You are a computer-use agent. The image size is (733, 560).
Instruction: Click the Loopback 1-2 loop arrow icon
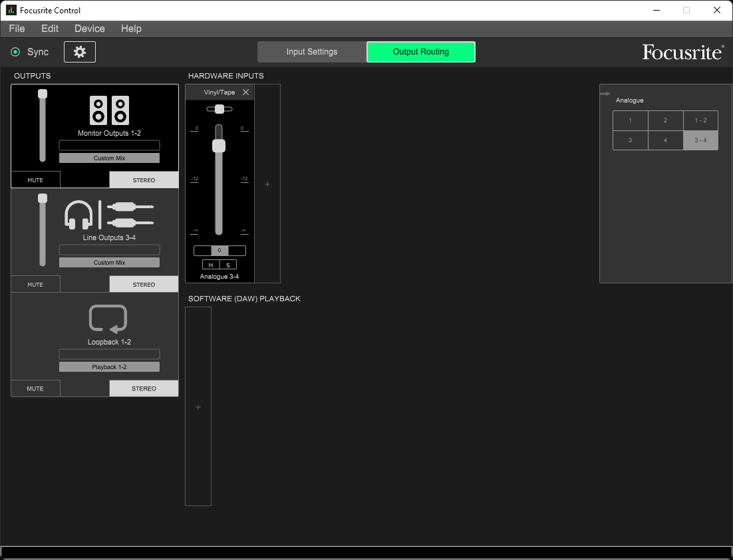click(x=108, y=319)
